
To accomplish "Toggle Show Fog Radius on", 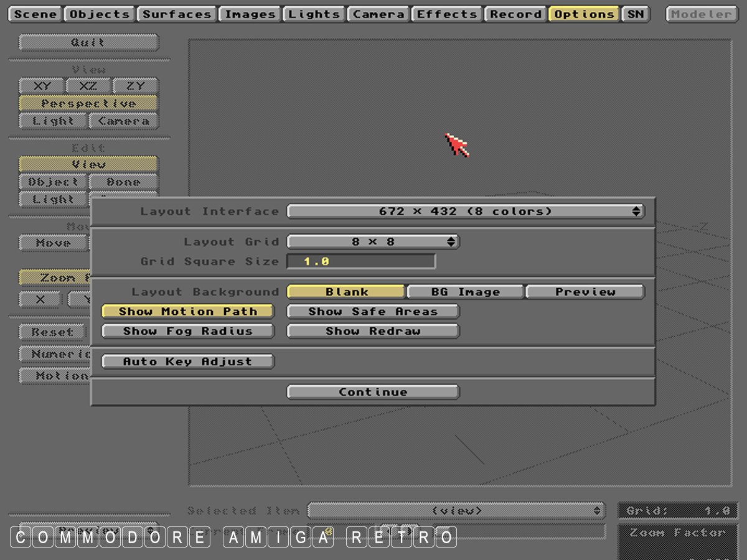I will [187, 332].
